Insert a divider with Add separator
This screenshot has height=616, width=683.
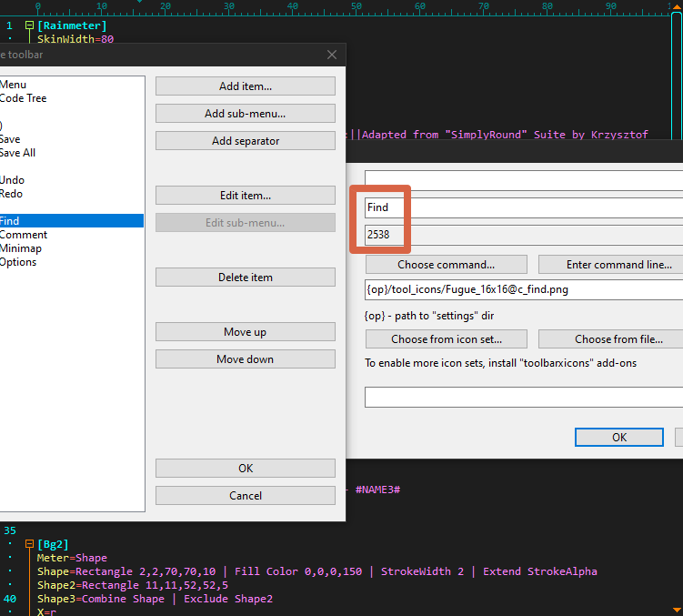click(x=246, y=141)
